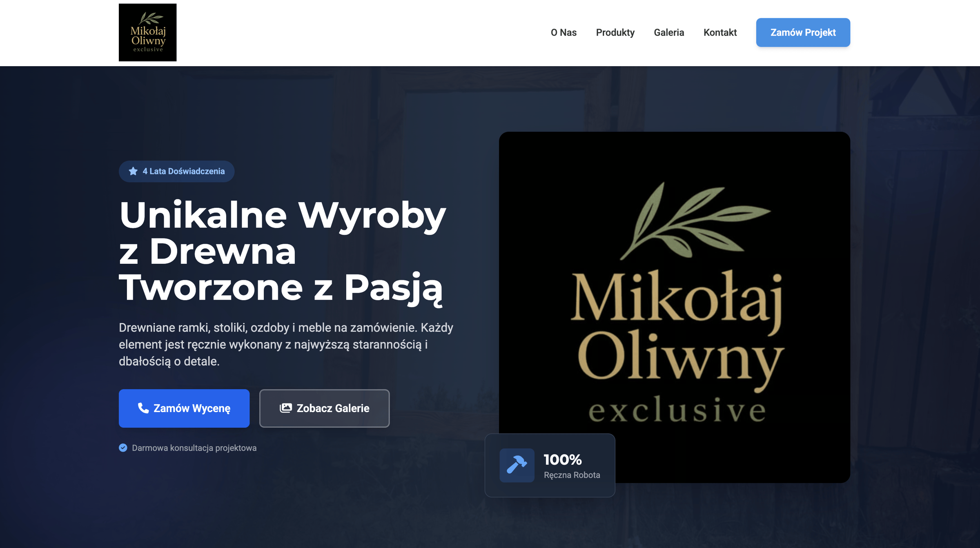Screen dimensions: 980x548
Task: Click the 4 Lata Doświadczenia badge
Action: coord(176,172)
